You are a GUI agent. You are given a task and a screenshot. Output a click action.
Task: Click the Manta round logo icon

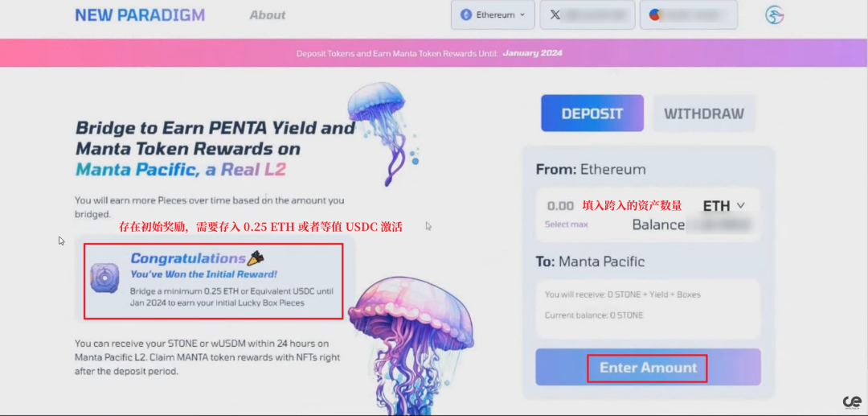(x=775, y=15)
